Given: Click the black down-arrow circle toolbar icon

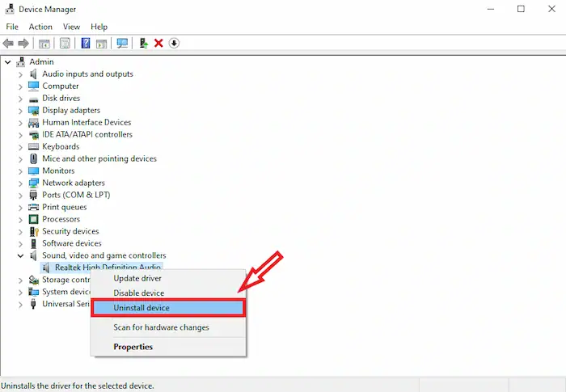Looking at the screenshot, I should (174, 43).
